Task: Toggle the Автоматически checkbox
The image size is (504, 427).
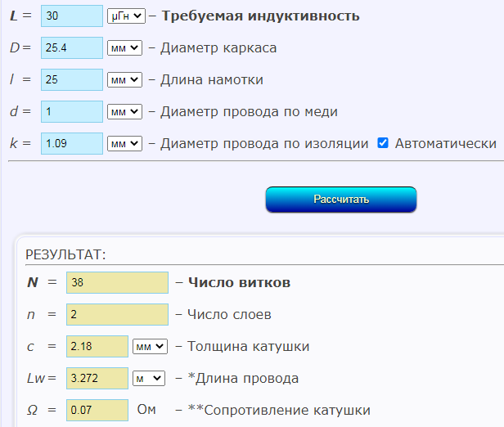Action: 382,143
